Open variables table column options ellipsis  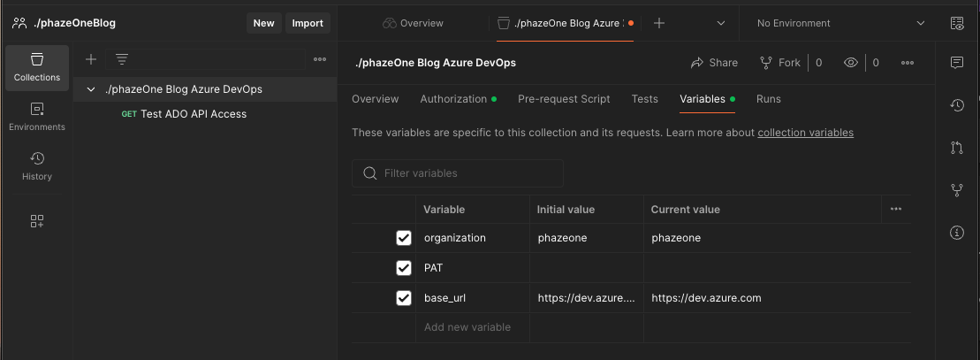pyautogui.click(x=896, y=209)
